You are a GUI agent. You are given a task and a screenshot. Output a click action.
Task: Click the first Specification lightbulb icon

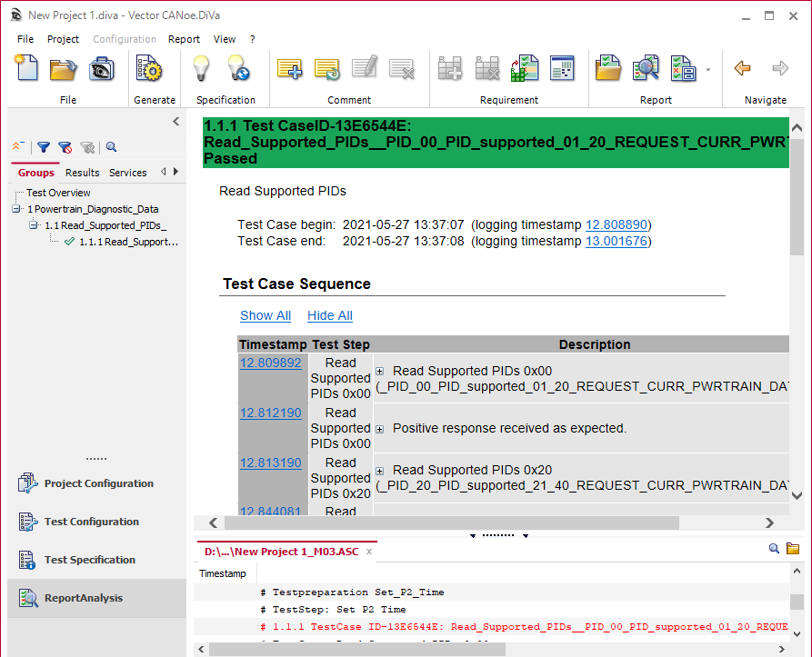tap(201, 68)
